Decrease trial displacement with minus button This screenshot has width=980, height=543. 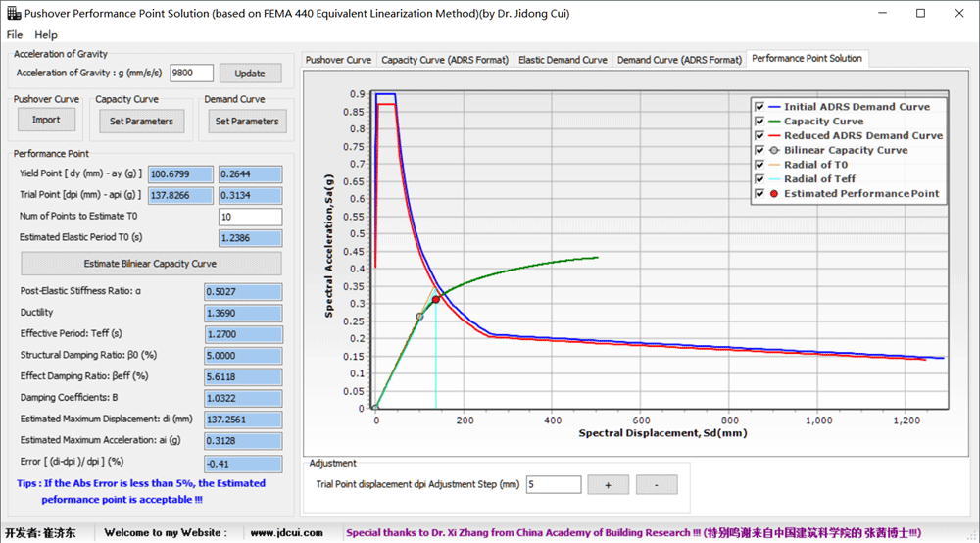click(x=657, y=485)
